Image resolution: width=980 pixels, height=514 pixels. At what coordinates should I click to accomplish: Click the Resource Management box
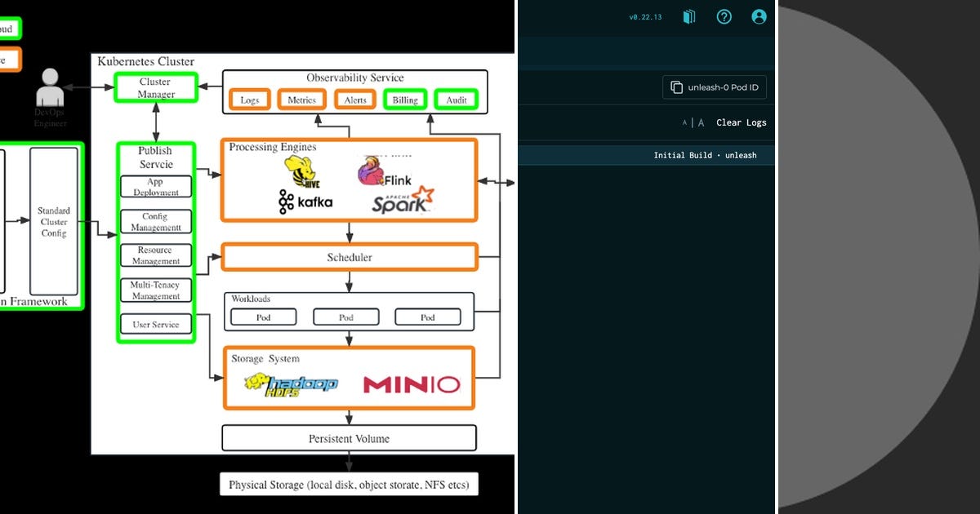pos(156,255)
